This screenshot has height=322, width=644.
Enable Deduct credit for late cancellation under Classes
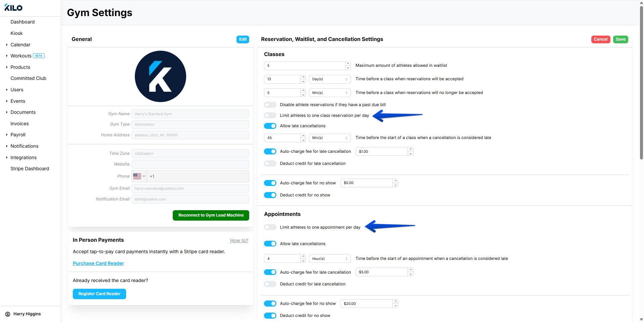tap(270, 164)
